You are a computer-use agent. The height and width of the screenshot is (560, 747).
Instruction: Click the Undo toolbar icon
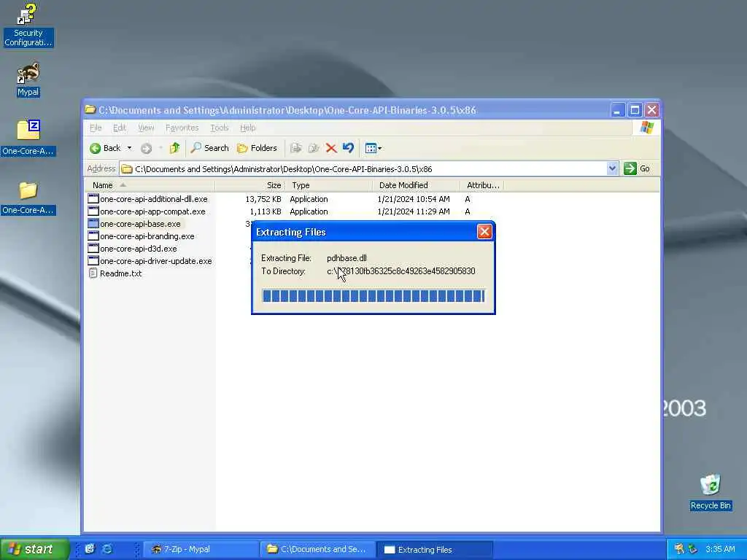point(348,148)
